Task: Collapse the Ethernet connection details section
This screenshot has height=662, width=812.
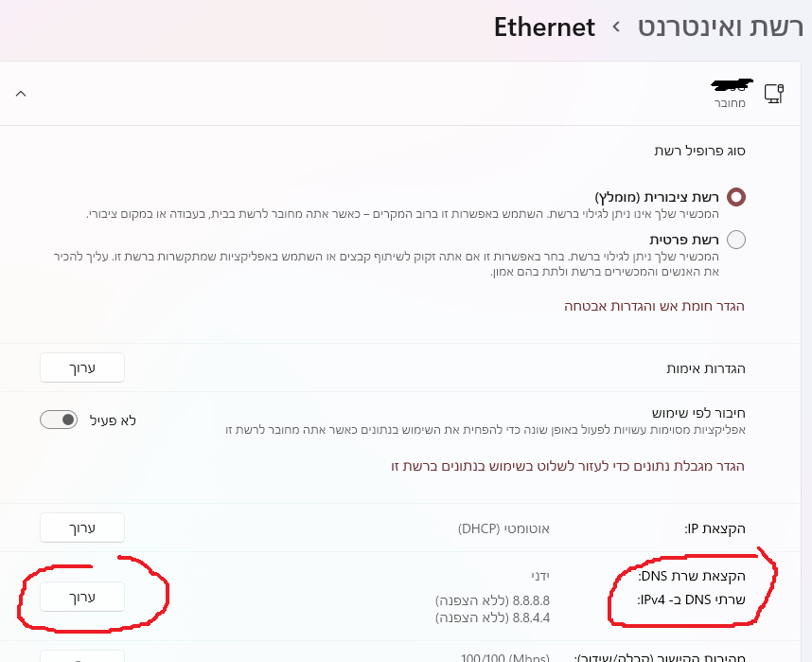Action: tap(21, 93)
